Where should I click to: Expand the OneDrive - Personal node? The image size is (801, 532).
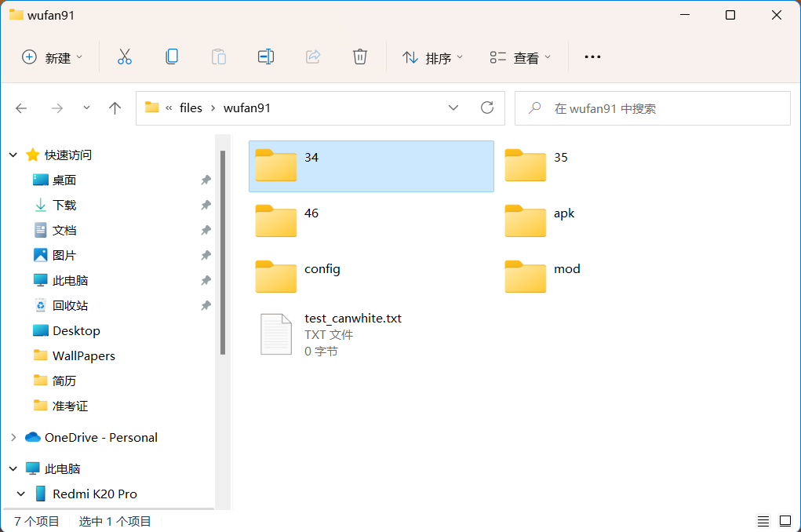[x=13, y=438]
